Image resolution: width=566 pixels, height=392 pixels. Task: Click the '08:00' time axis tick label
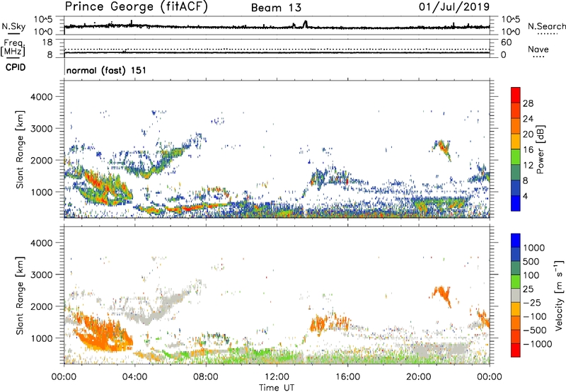tap(206, 377)
